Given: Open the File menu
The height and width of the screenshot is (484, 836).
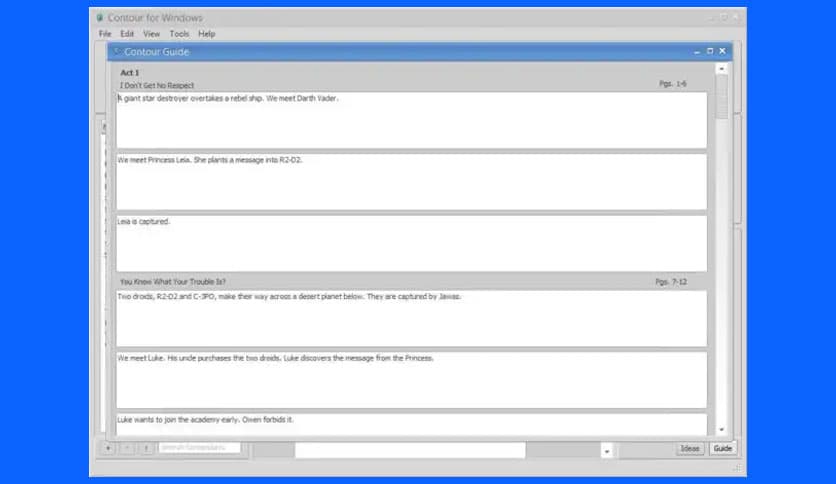Looking at the screenshot, I should pyautogui.click(x=105, y=34).
